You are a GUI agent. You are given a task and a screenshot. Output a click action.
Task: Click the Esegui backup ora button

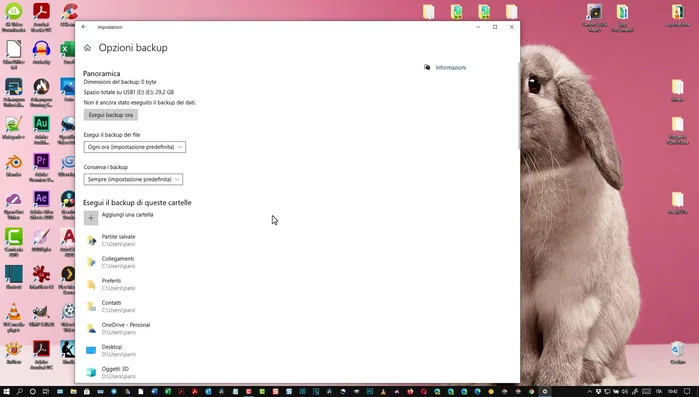[111, 115]
